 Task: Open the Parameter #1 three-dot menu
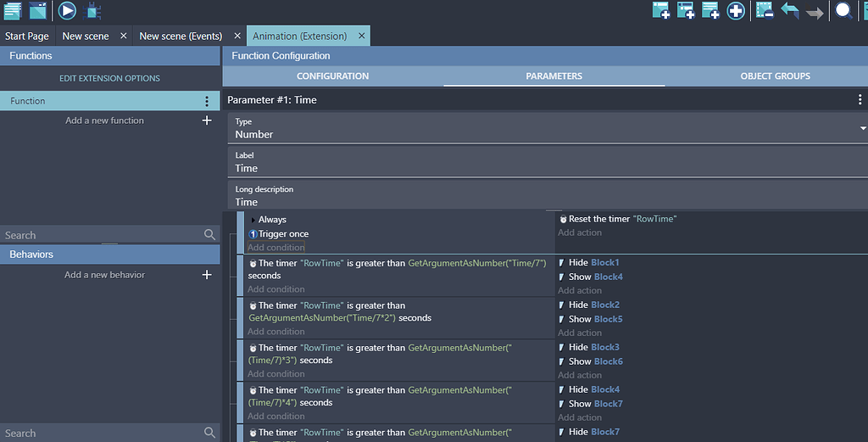pyautogui.click(x=860, y=100)
